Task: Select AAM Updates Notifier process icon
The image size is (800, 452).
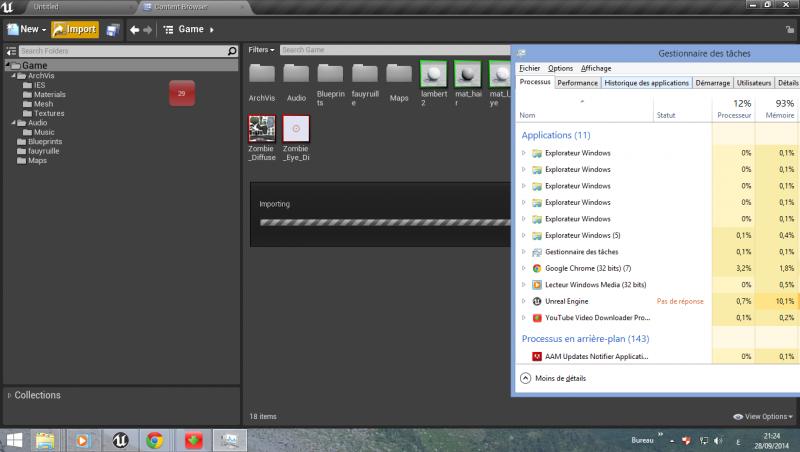Action: coord(537,357)
